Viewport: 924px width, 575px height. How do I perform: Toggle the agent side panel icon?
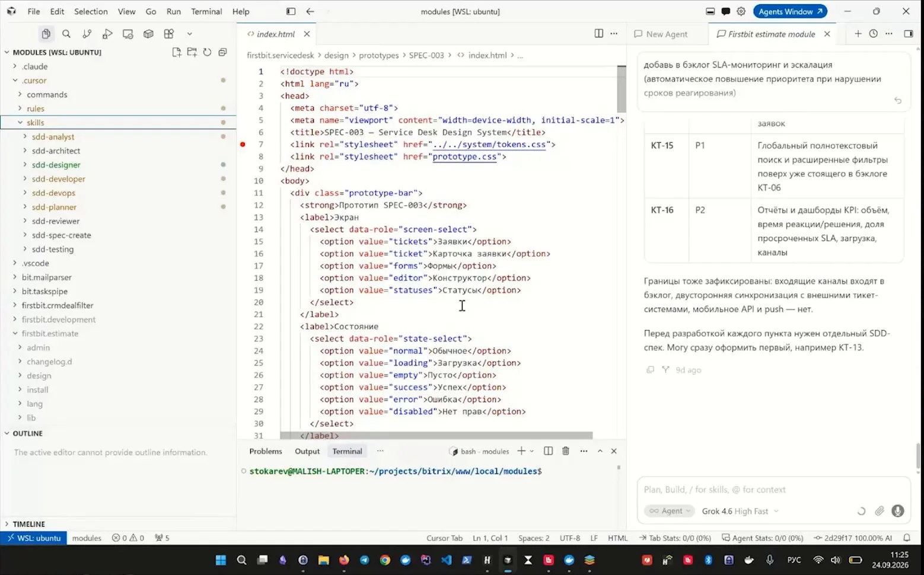909,34
